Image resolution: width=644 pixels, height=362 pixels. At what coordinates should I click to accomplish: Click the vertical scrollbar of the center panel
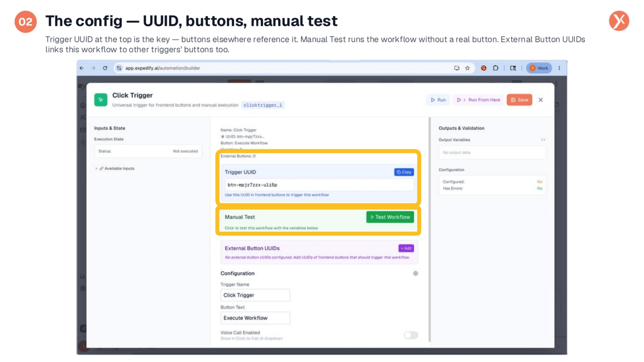tap(429, 229)
